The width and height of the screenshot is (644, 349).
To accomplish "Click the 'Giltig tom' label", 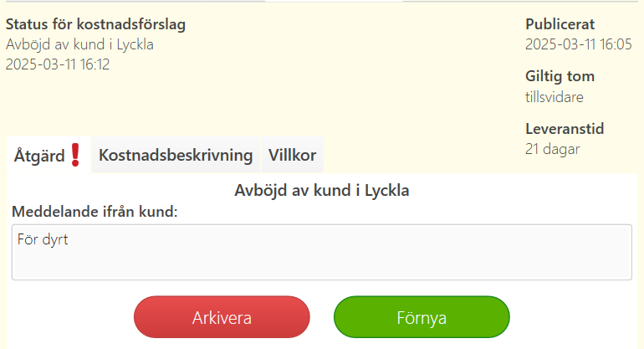I will point(560,76).
